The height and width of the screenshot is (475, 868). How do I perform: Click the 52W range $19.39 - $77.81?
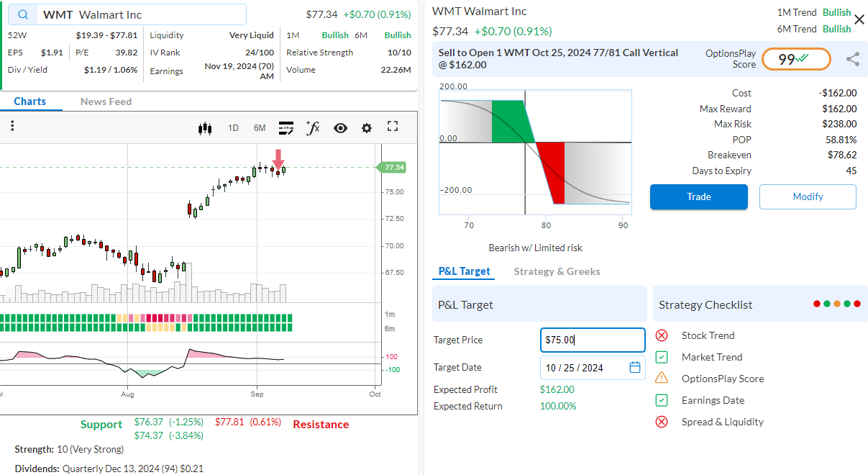(x=107, y=35)
